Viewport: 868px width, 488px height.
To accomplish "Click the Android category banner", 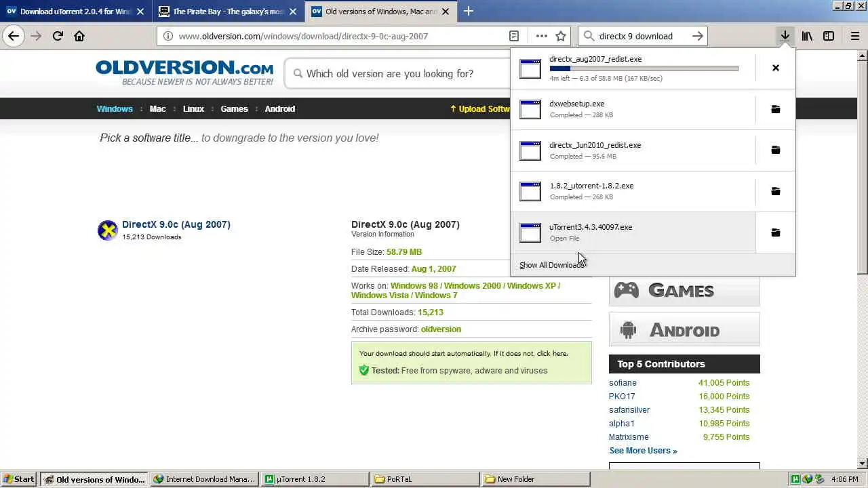I will pyautogui.click(x=684, y=330).
